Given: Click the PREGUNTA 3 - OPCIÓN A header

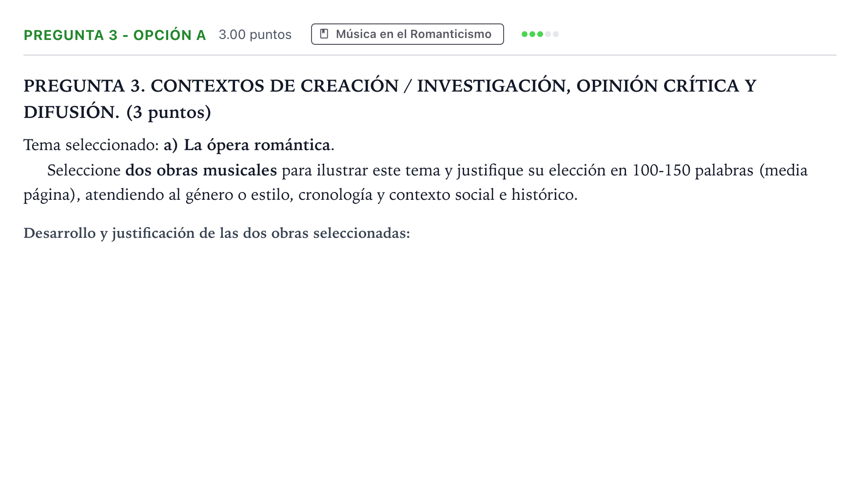Looking at the screenshot, I should point(115,35).
